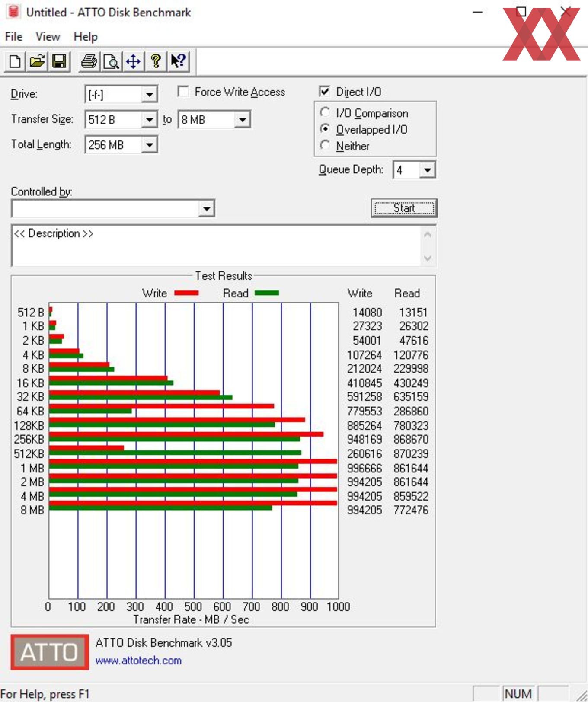Click read value 286860 for 64 KB
This screenshot has height=702, width=588.
[x=411, y=411]
